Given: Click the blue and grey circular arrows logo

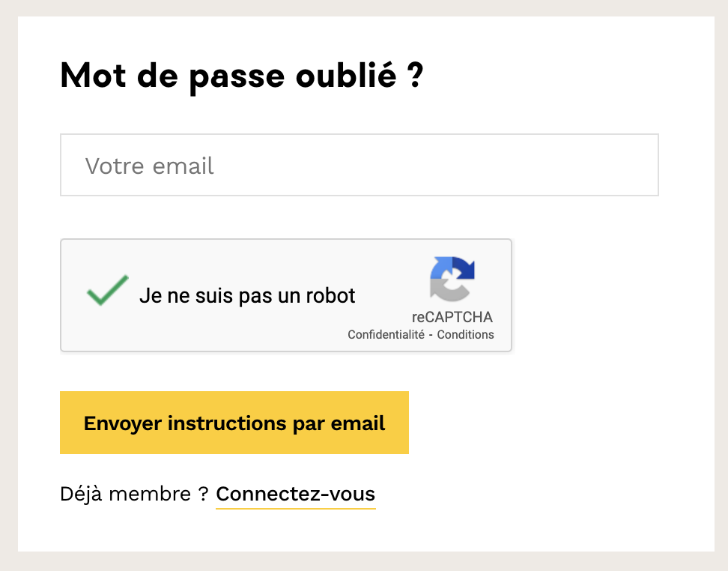Looking at the screenshot, I should click(452, 279).
